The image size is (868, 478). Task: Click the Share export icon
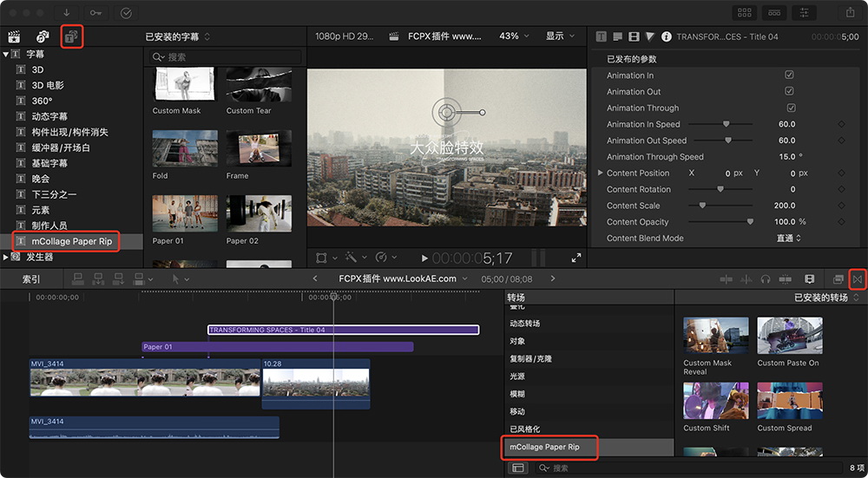tap(849, 12)
